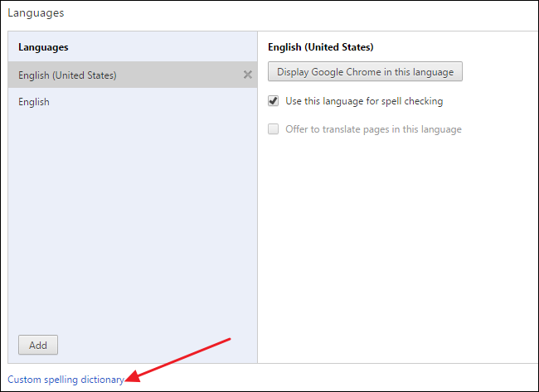Click the bold English (United States) details heading

[x=321, y=47]
